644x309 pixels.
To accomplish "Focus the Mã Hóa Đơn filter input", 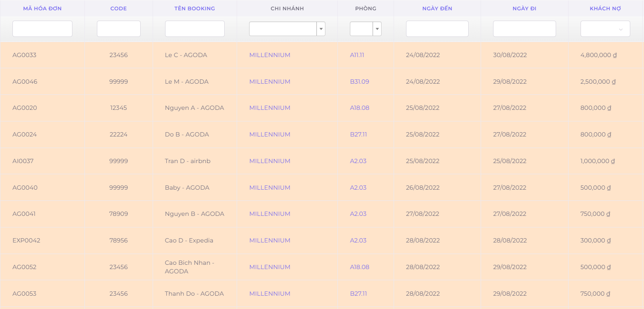I will tap(42, 29).
